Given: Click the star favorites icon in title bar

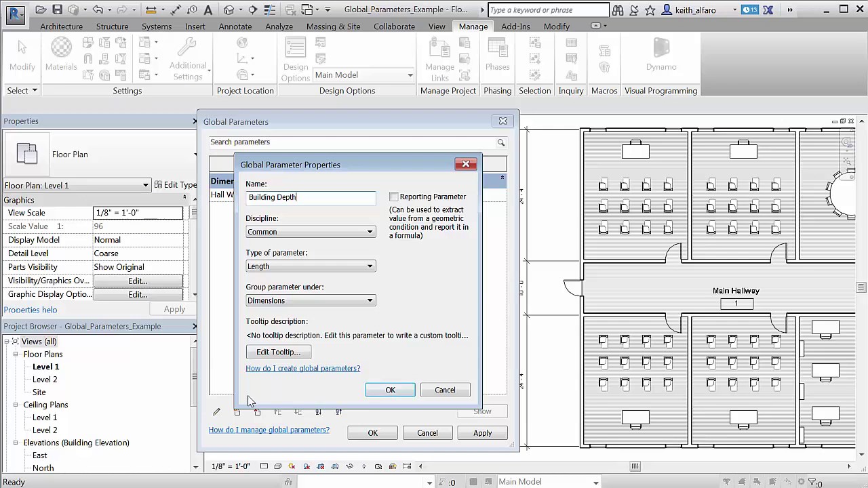Looking at the screenshot, I should tap(650, 10).
